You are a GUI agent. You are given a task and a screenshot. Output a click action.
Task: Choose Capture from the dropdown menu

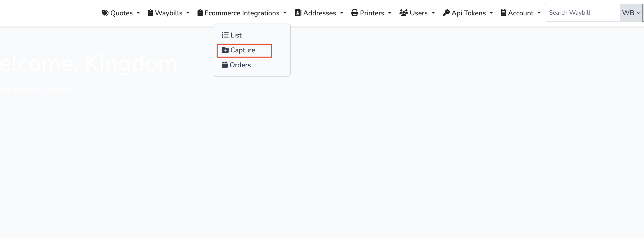(243, 50)
